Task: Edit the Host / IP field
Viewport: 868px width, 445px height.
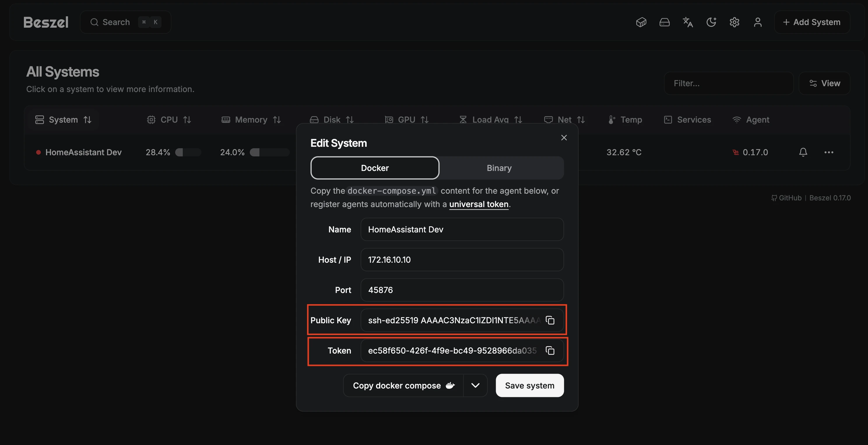Action: point(462,259)
